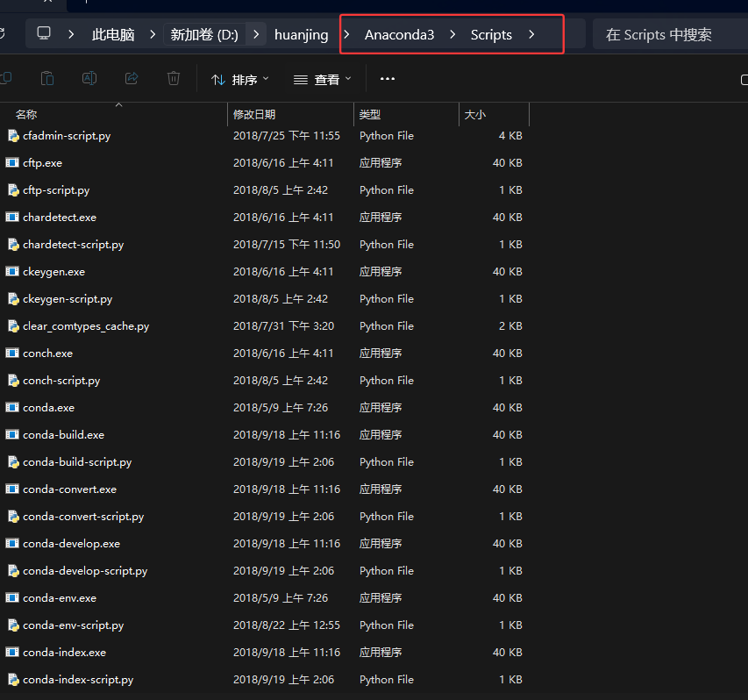Image resolution: width=748 pixels, height=700 pixels.
Task: Select the file conda-build-script.py
Action: point(77,462)
